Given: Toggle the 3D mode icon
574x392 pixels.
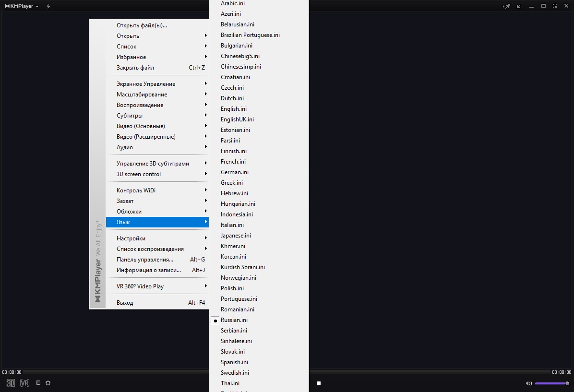Looking at the screenshot, I should (x=11, y=383).
